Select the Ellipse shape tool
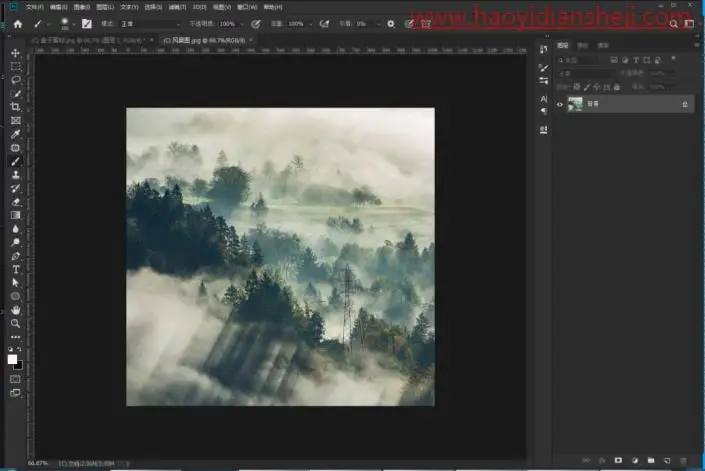Image resolution: width=705 pixels, height=471 pixels. coord(15,296)
